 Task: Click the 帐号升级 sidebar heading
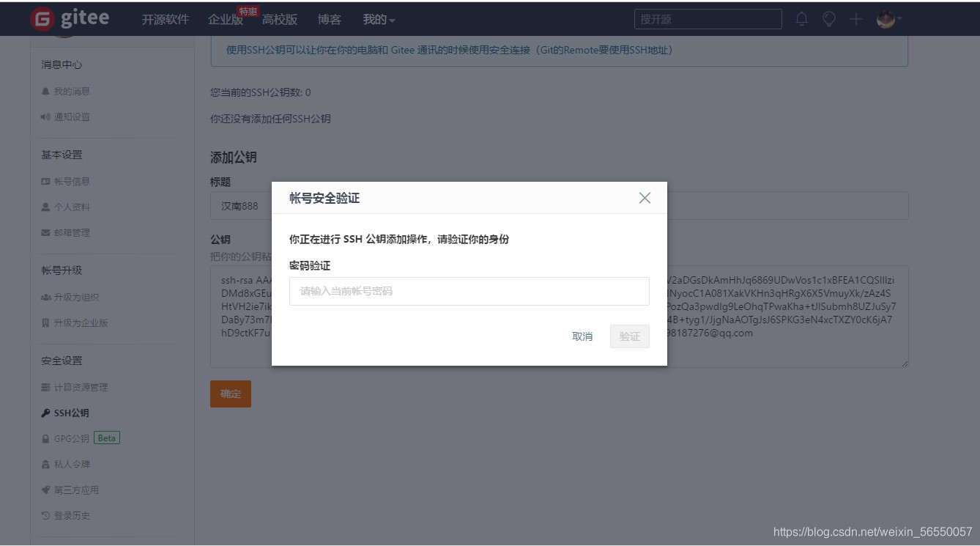point(62,270)
